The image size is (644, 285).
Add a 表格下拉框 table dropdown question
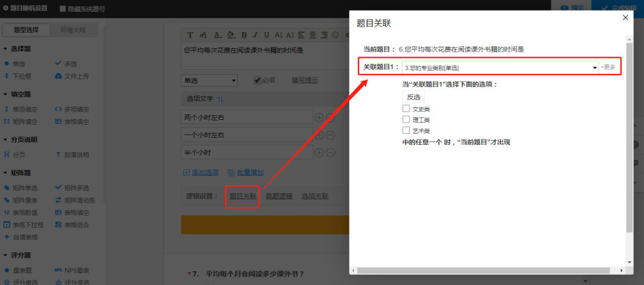(x=23, y=225)
